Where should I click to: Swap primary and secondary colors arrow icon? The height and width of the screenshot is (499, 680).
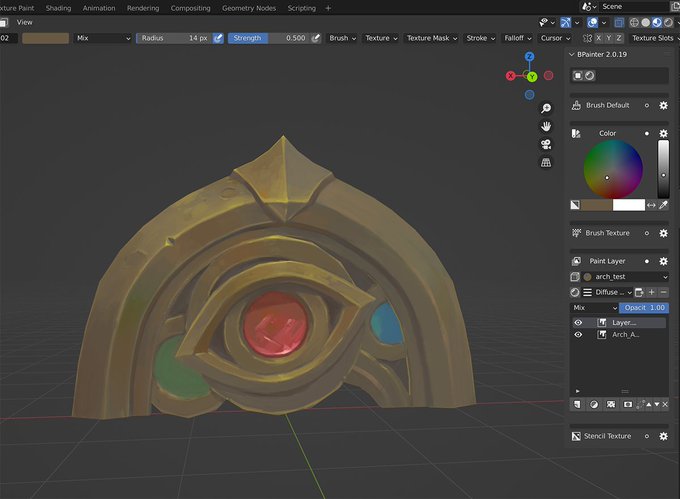click(x=651, y=205)
